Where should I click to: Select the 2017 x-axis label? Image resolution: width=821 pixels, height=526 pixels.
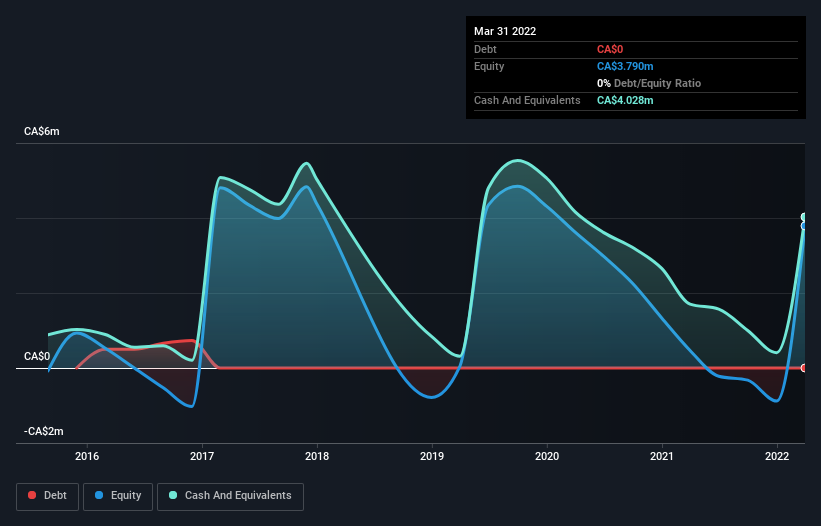(x=202, y=456)
